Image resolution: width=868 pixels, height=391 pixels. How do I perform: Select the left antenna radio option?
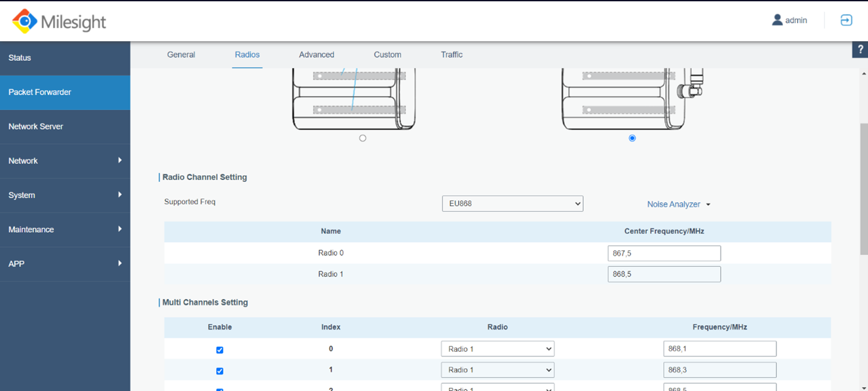tap(363, 138)
